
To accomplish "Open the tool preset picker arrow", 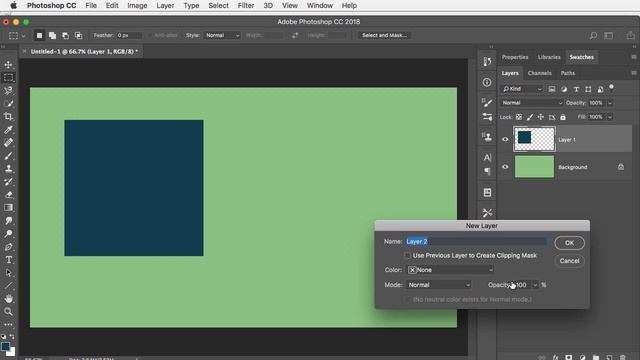I will click(23, 36).
